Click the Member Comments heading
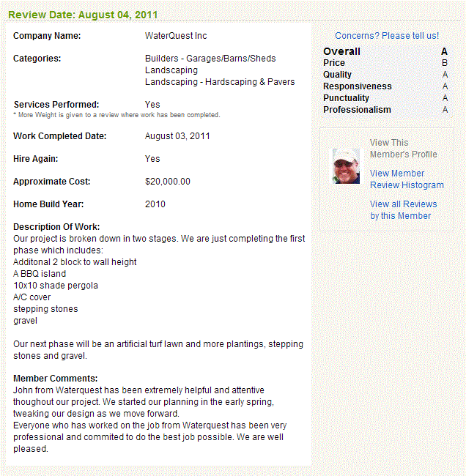Screen dimensions: 466x476 pos(55,379)
